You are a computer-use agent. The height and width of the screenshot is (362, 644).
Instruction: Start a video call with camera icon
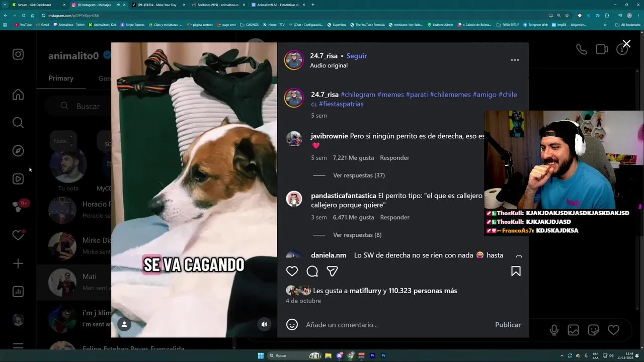[x=602, y=49]
